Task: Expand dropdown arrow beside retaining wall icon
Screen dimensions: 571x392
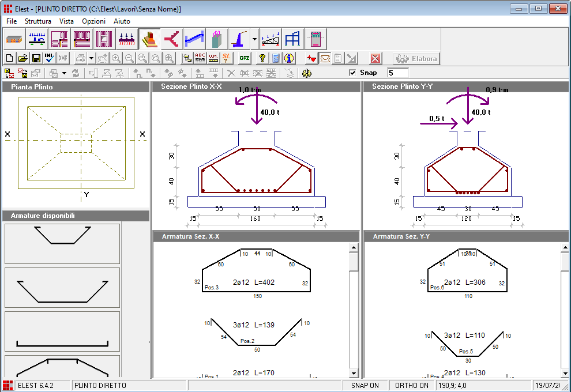Action: pyautogui.click(x=254, y=40)
